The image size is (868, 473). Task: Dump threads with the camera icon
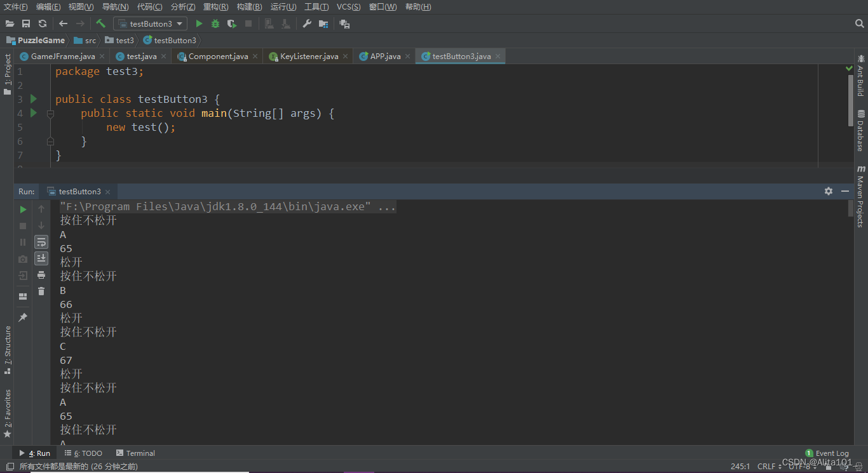23,259
